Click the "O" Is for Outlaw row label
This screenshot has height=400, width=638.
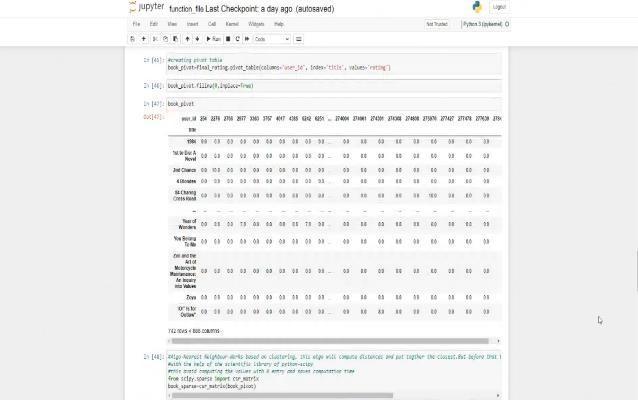point(187,312)
